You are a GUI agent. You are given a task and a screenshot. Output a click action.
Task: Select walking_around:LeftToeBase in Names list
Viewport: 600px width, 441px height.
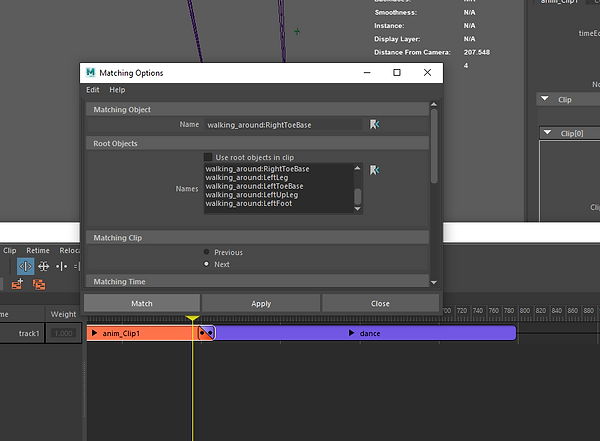pyautogui.click(x=254, y=186)
